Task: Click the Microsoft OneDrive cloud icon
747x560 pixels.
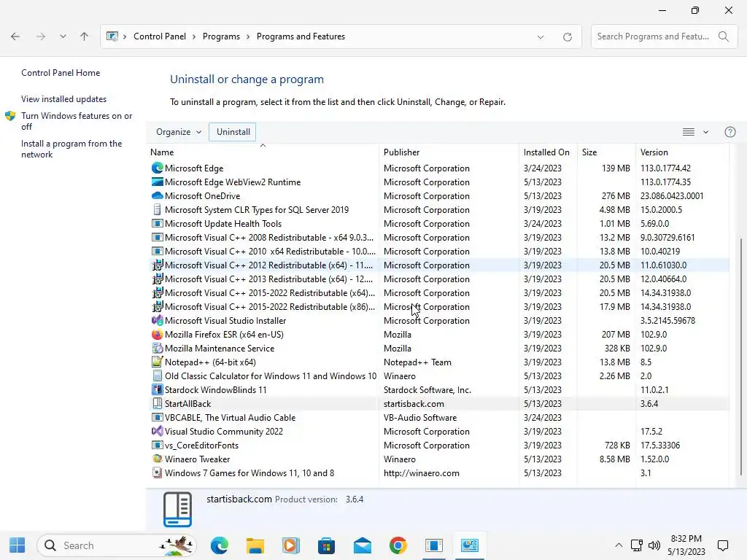Action: [x=158, y=195]
